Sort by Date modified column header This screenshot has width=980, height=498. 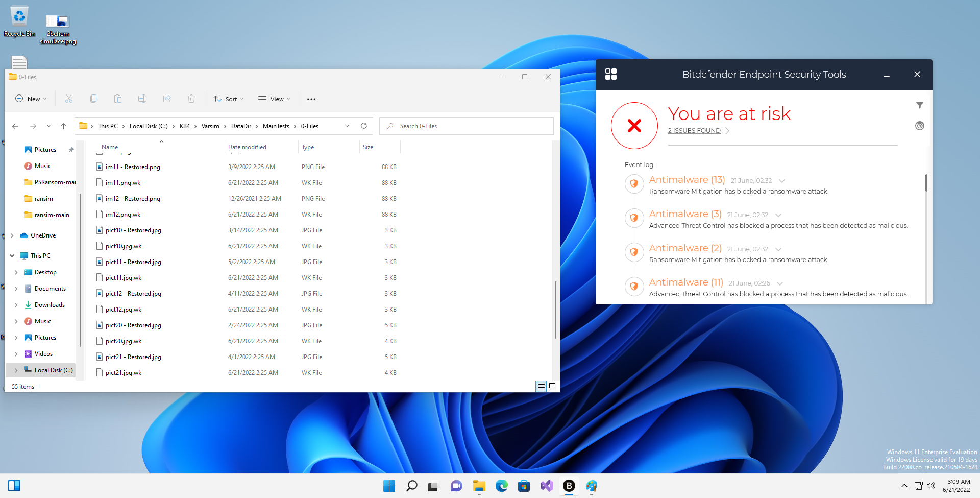[x=261, y=147]
